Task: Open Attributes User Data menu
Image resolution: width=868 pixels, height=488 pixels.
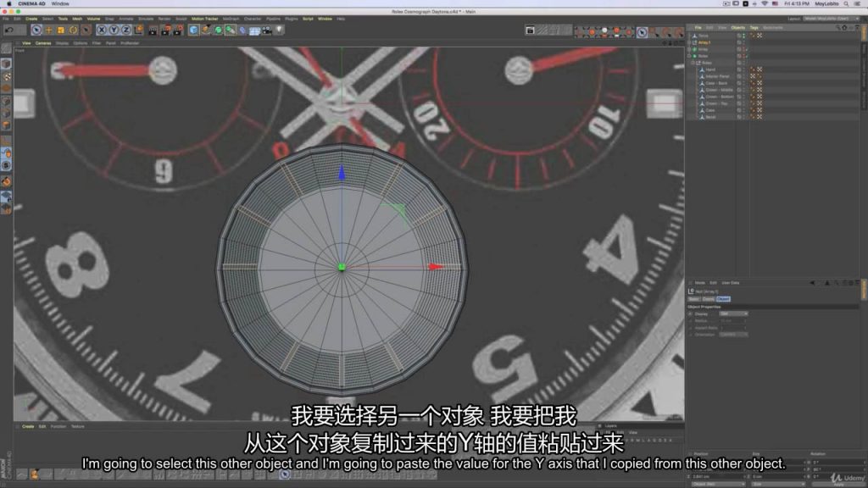Action: (x=730, y=283)
